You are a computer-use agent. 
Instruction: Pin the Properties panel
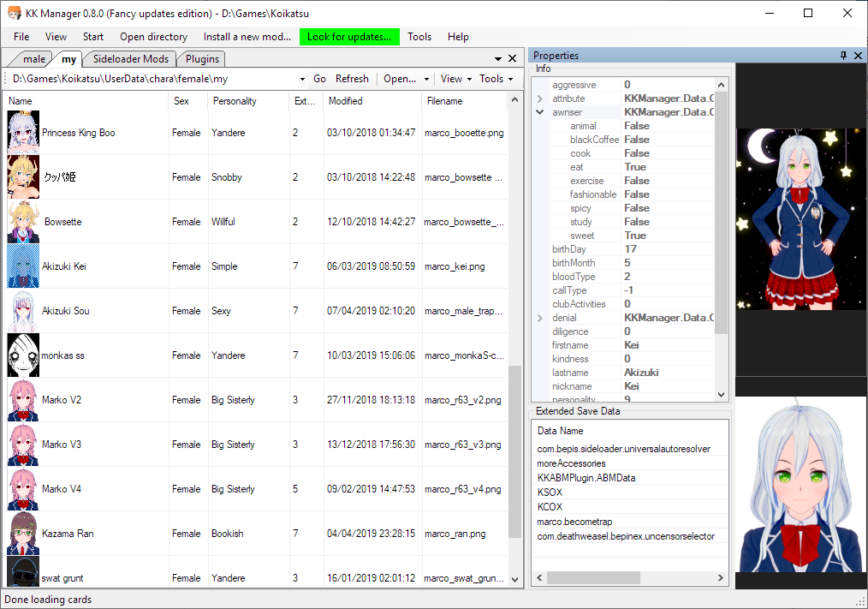pos(843,56)
